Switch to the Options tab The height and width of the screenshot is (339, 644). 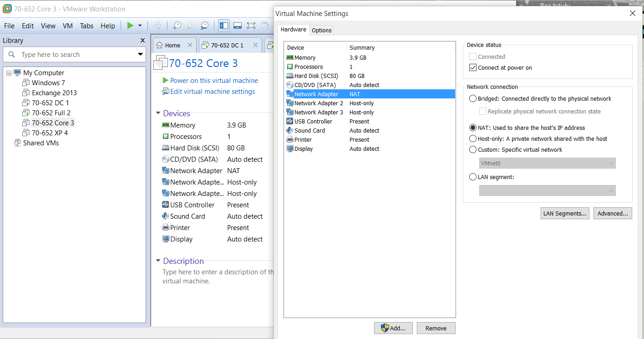(x=322, y=30)
